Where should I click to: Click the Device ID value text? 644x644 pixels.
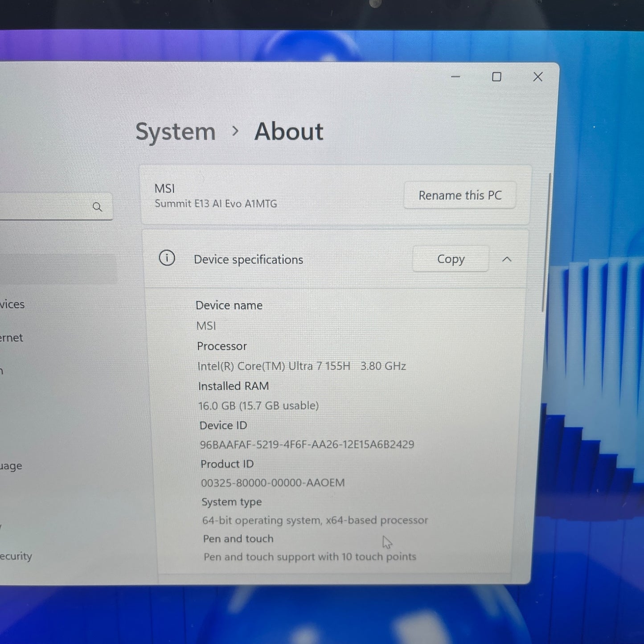pyautogui.click(x=307, y=444)
